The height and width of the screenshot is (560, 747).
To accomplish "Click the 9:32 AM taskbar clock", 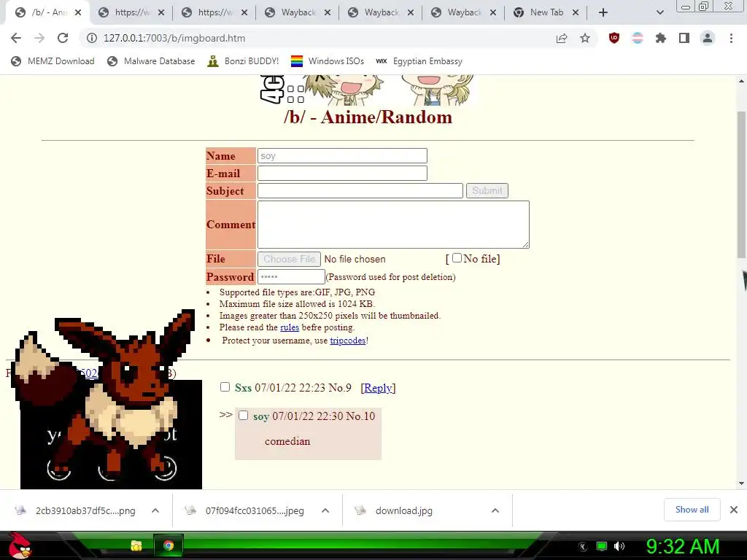I will [683, 547].
